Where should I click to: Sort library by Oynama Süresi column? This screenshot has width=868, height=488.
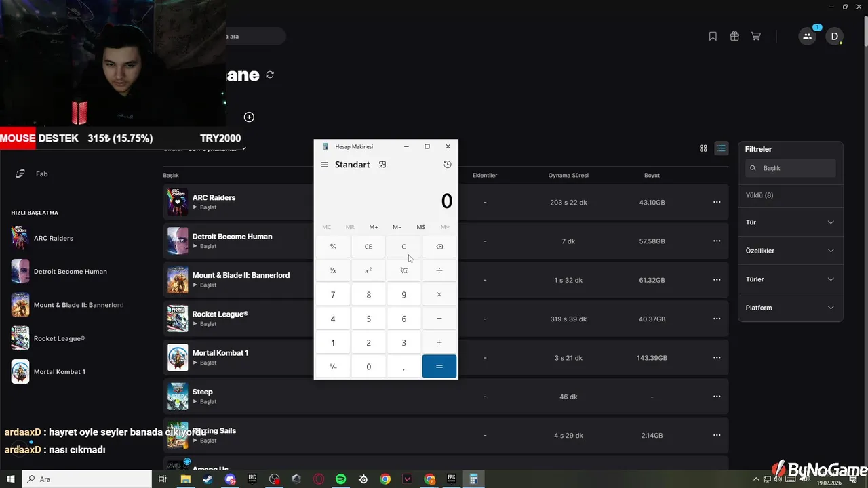pos(568,176)
